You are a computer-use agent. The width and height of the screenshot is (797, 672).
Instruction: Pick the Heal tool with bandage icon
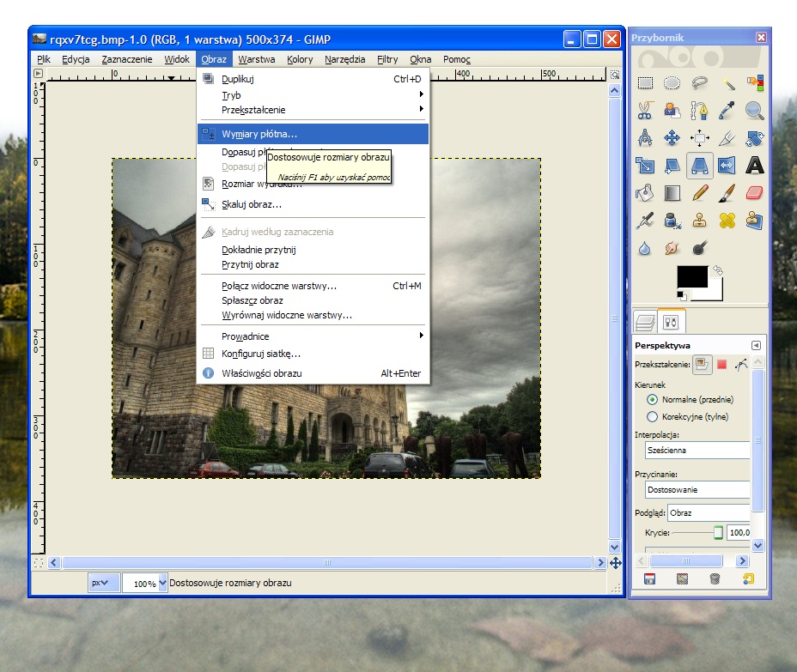coord(727,221)
